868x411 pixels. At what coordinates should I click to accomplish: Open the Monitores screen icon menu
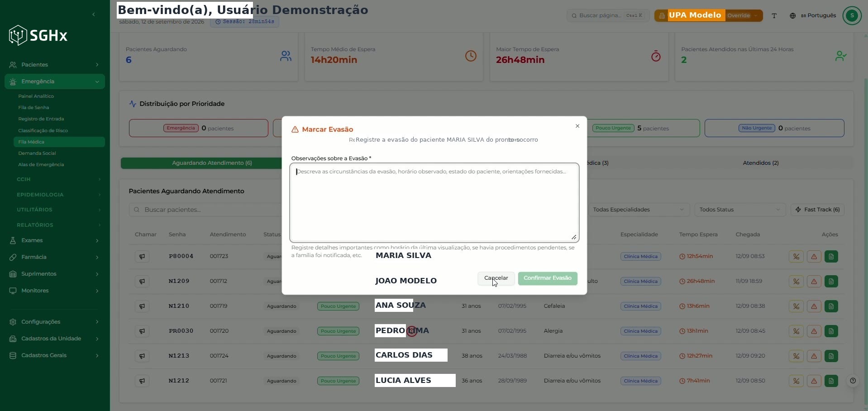55,291
